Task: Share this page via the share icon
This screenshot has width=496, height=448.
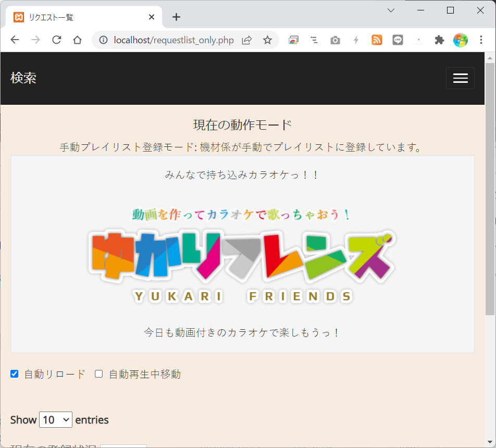Action: pos(247,40)
